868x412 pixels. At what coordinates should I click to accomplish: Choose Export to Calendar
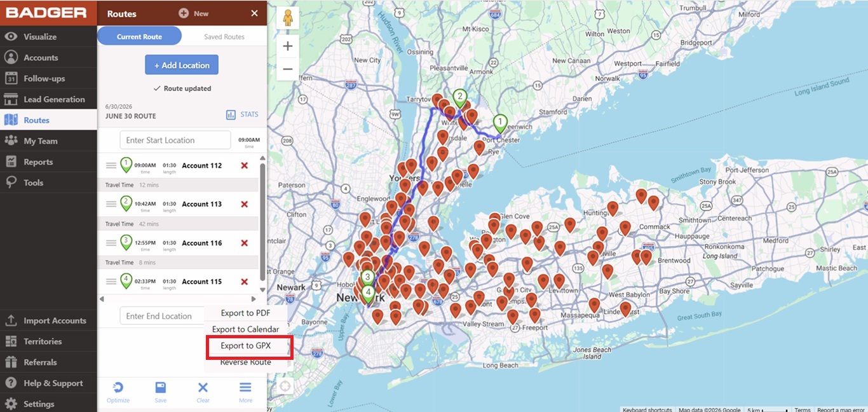[x=246, y=329]
